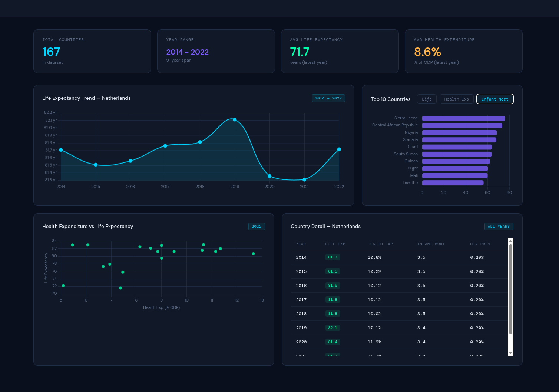This screenshot has height=392, width=559.
Task: Click the Total Countries stat card
Action: click(x=92, y=51)
